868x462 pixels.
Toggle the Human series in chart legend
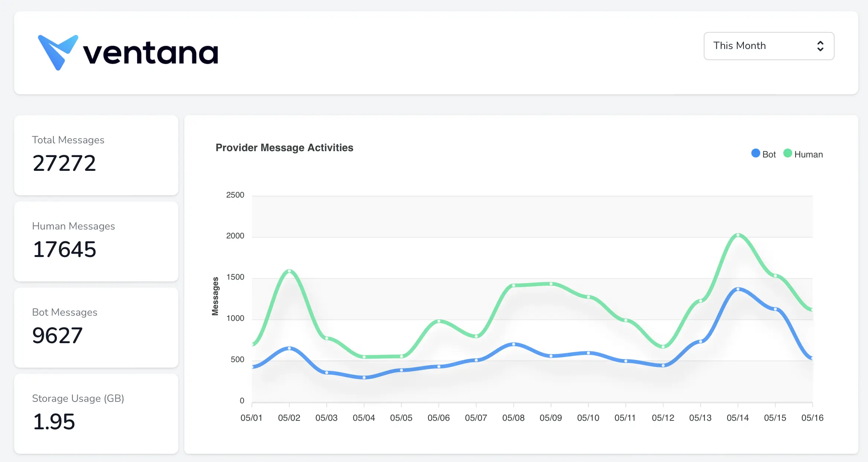pyautogui.click(x=803, y=154)
